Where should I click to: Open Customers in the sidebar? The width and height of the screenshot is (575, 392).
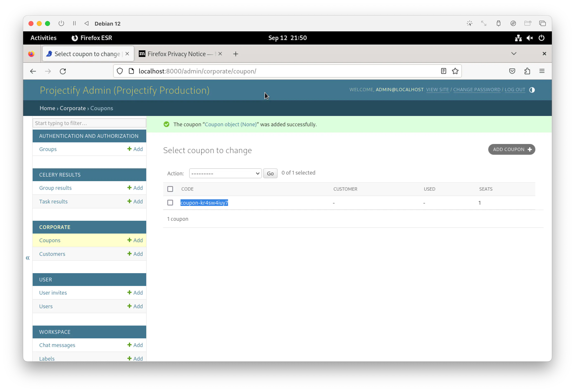coord(52,254)
